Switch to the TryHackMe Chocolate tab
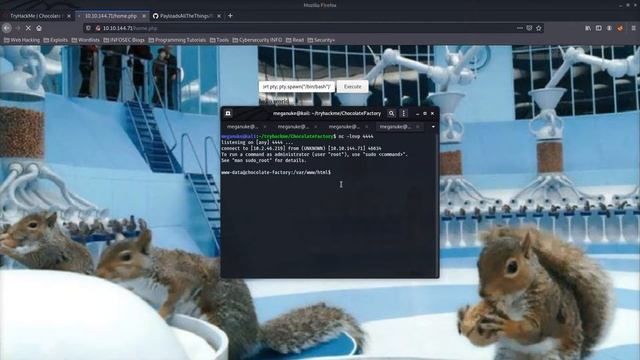Screen dimensions: 640x360 coord(35,16)
